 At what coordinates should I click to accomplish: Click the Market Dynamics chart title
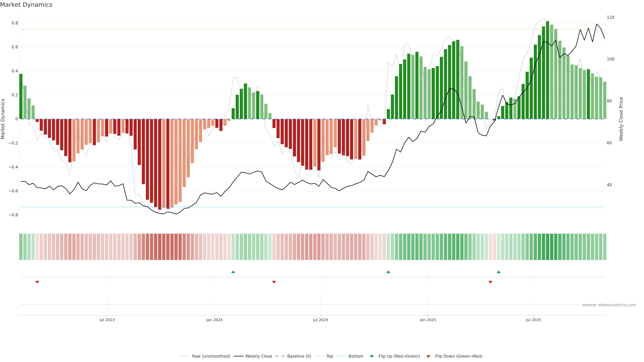pyautogui.click(x=26, y=5)
